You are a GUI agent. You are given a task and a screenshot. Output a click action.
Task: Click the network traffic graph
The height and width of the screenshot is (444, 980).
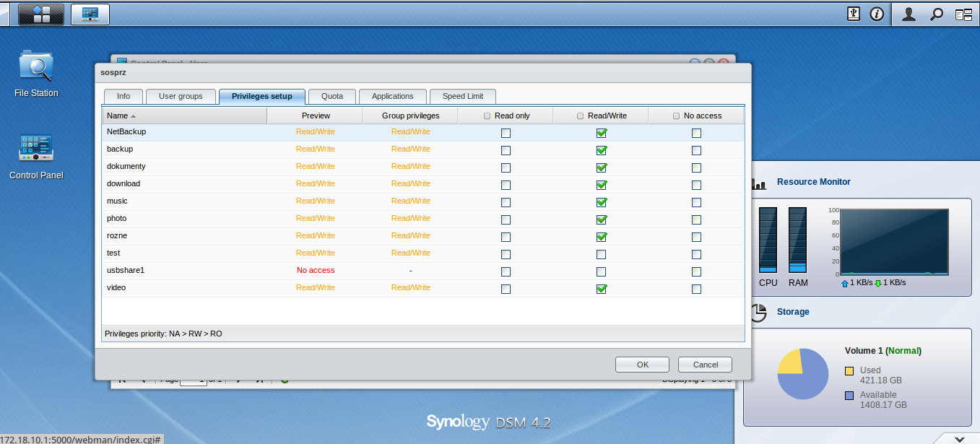click(894, 242)
